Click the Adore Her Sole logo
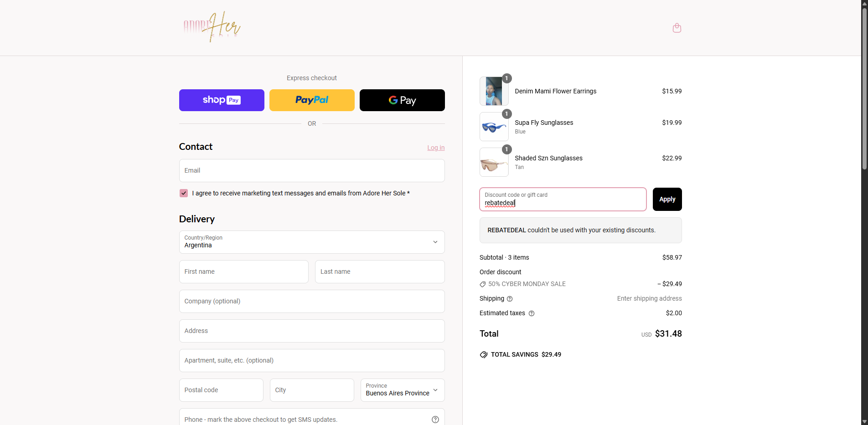This screenshot has height=425, width=868. [212, 27]
